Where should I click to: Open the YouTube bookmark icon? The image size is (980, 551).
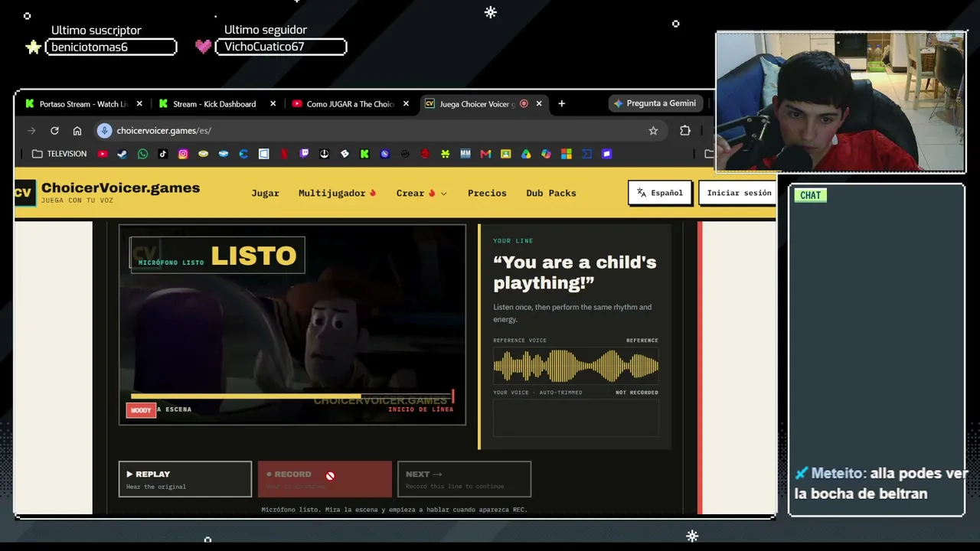[x=103, y=154]
